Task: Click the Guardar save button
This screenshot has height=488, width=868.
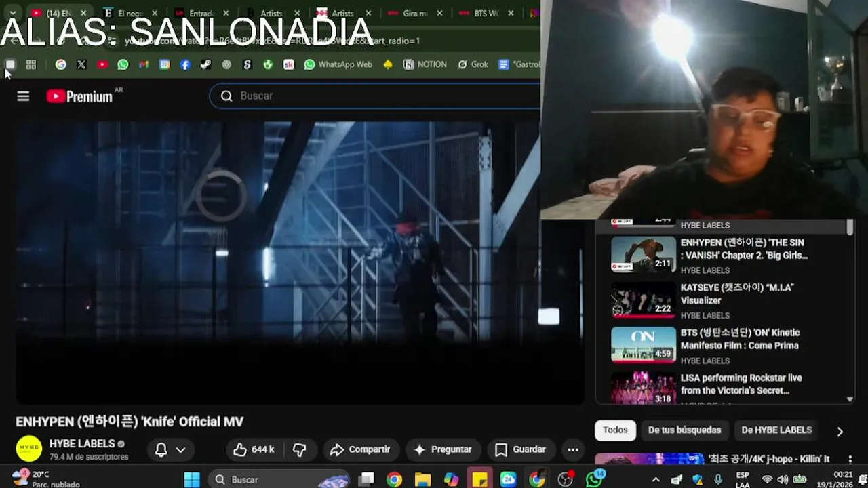Action: (x=520, y=449)
